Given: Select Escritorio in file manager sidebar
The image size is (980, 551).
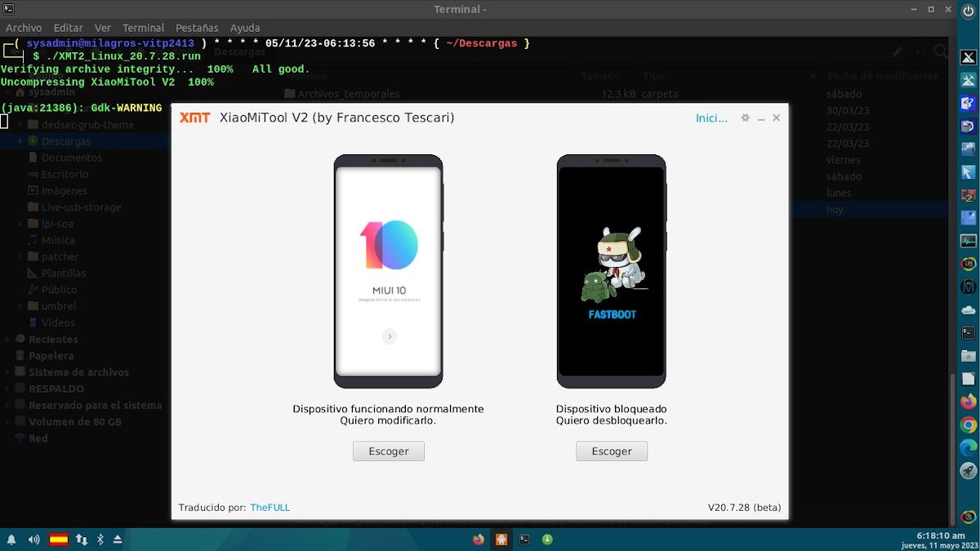Looking at the screenshot, I should 65,174.
